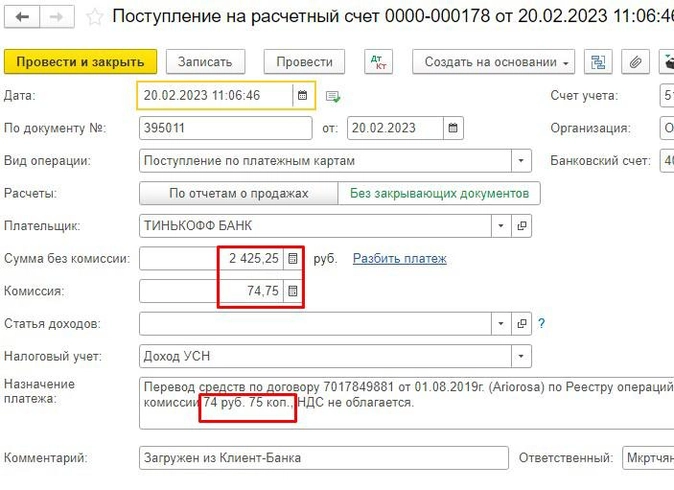Open calculator in Комиссия field

click(292, 292)
